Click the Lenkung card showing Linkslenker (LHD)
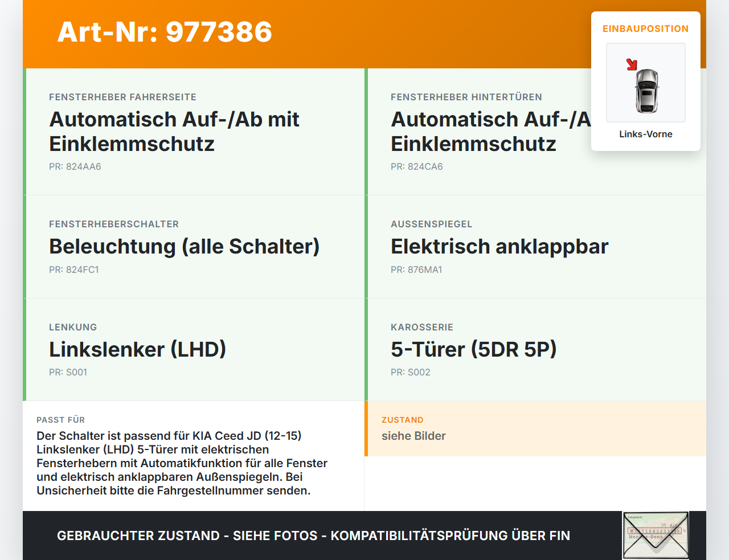The image size is (729, 560). pos(194,349)
